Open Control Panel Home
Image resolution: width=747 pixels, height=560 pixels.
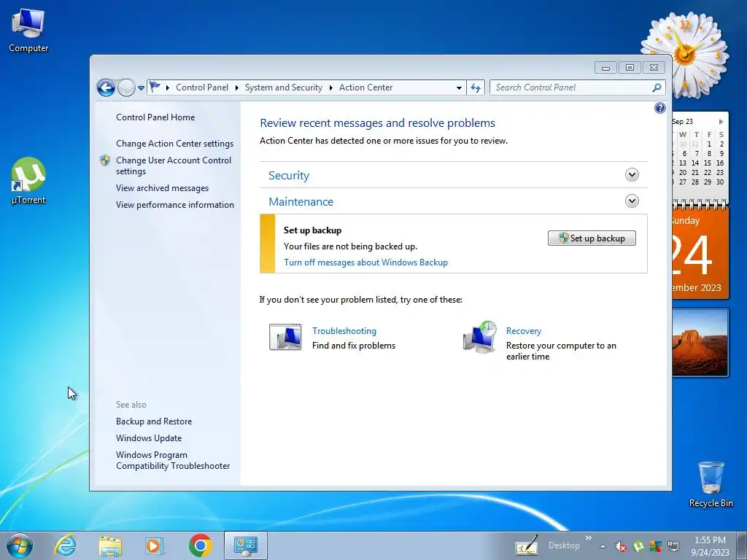155,117
